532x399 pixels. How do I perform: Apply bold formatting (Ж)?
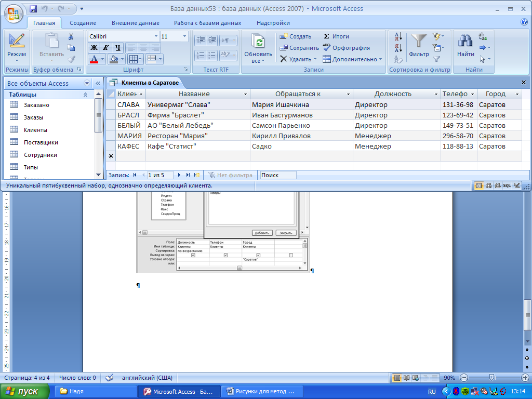tap(94, 47)
